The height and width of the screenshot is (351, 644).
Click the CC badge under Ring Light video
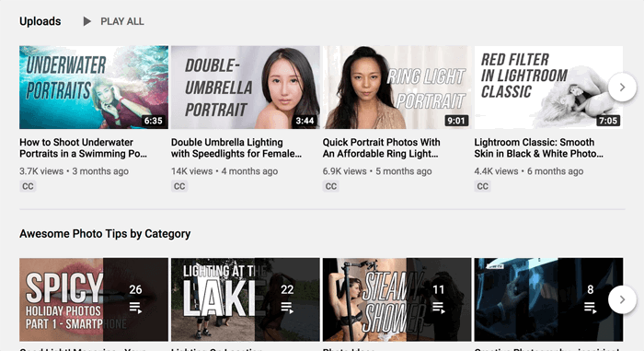331,186
